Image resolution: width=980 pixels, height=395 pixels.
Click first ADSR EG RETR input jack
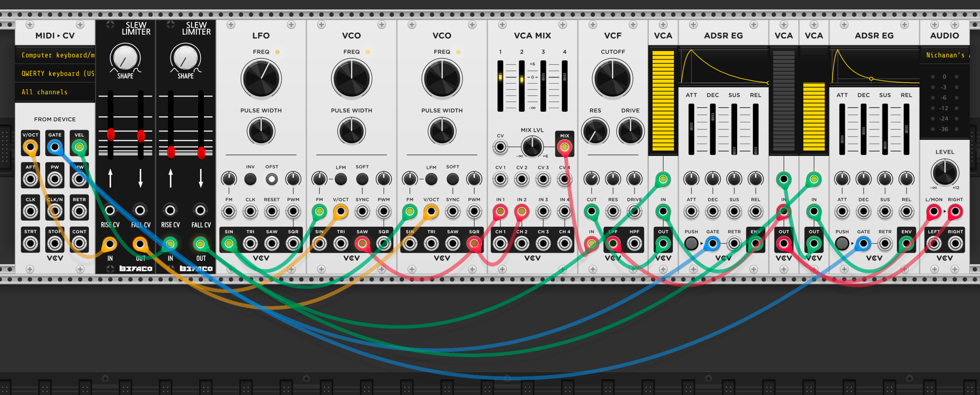pos(734,243)
